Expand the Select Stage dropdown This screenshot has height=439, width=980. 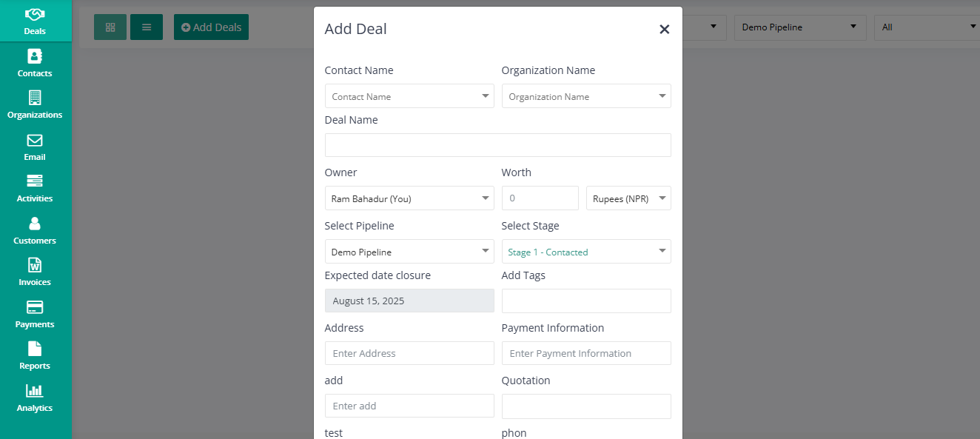pos(585,251)
